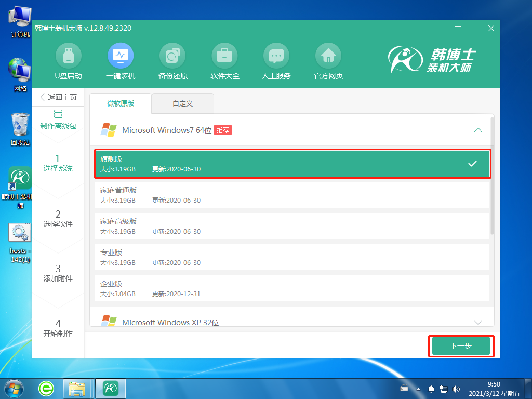The width and height of the screenshot is (532, 399).
Task: Select the 旗舰版 edition row
Action: pos(292,164)
